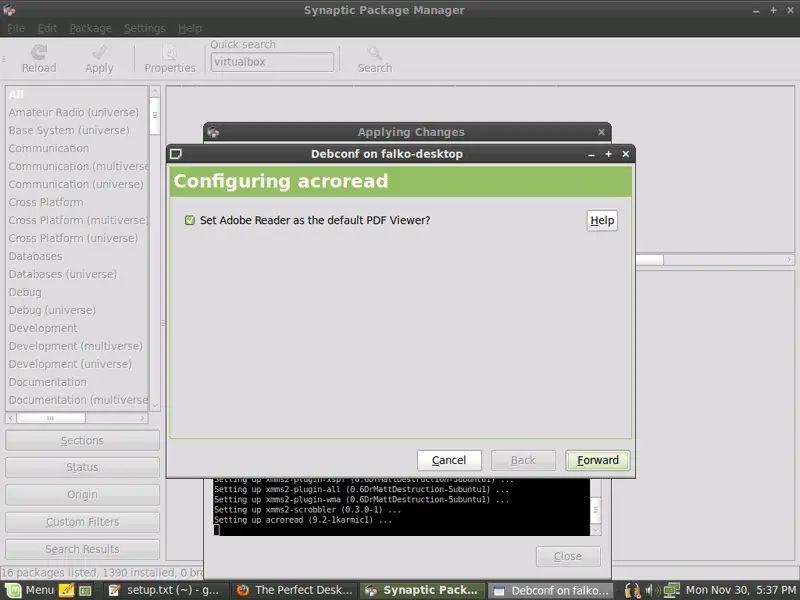Open the Package menu

(x=90, y=29)
